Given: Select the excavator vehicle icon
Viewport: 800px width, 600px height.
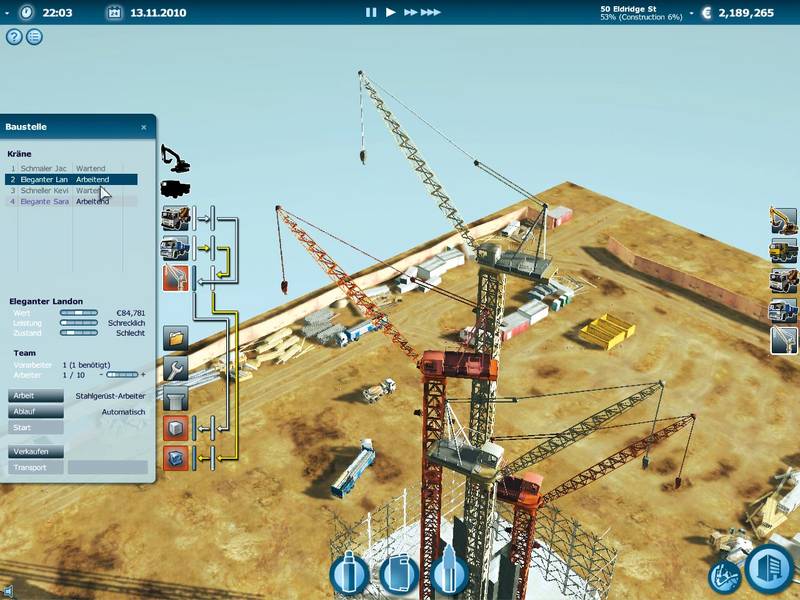Looking at the screenshot, I should pos(174,159).
